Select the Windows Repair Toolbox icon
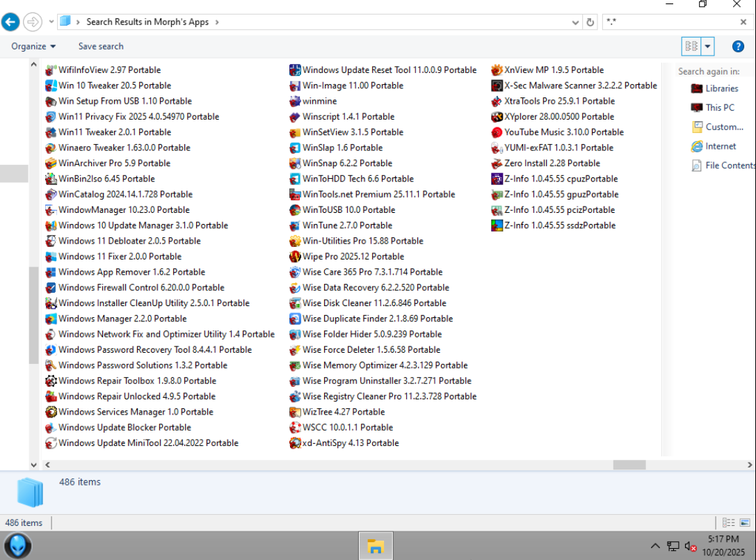Image resolution: width=756 pixels, height=560 pixels. (x=51, y=381)
